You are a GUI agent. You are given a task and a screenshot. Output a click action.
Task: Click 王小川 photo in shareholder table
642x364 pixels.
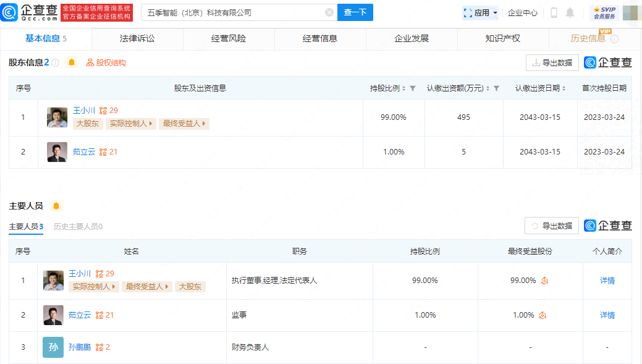pos(57,117)
